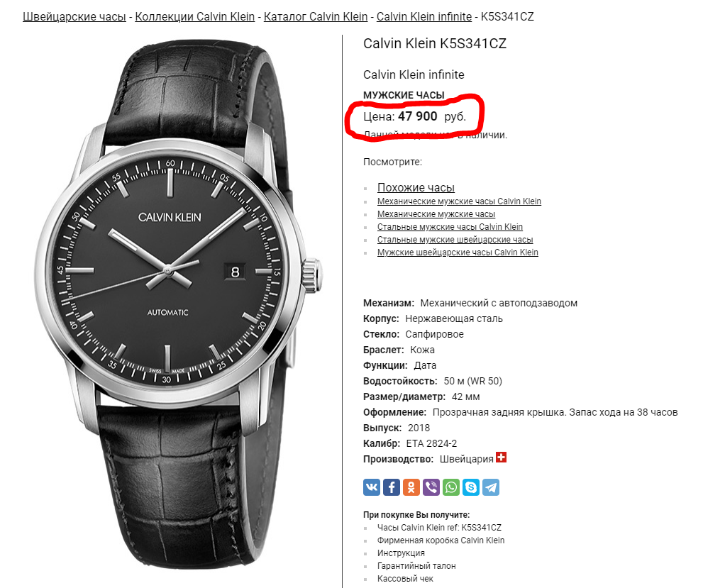This screenshot has width=703, height=588.
Task: Open Мужские швейцарские часы Calvin Klein link
Action: (x=458, y=253)
